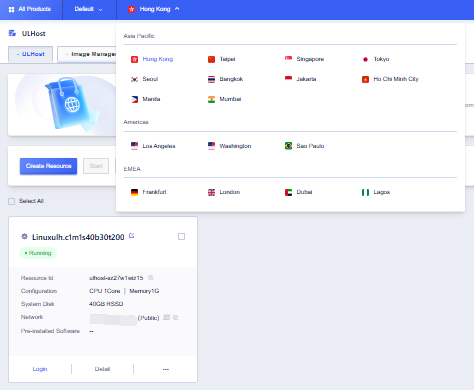The width and height of the screenshot is (474, 390).
Task: Select the Dubai region
Action: [304, 192]
